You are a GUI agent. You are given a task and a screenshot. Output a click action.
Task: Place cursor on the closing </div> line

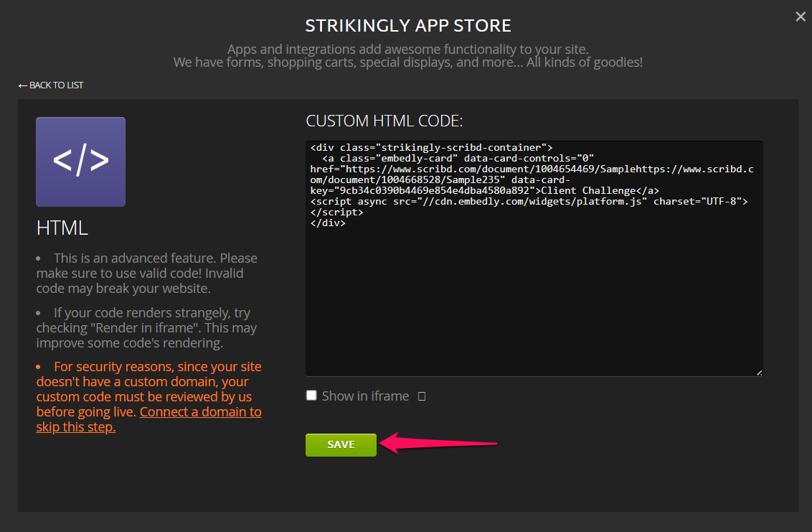(328, 223)
